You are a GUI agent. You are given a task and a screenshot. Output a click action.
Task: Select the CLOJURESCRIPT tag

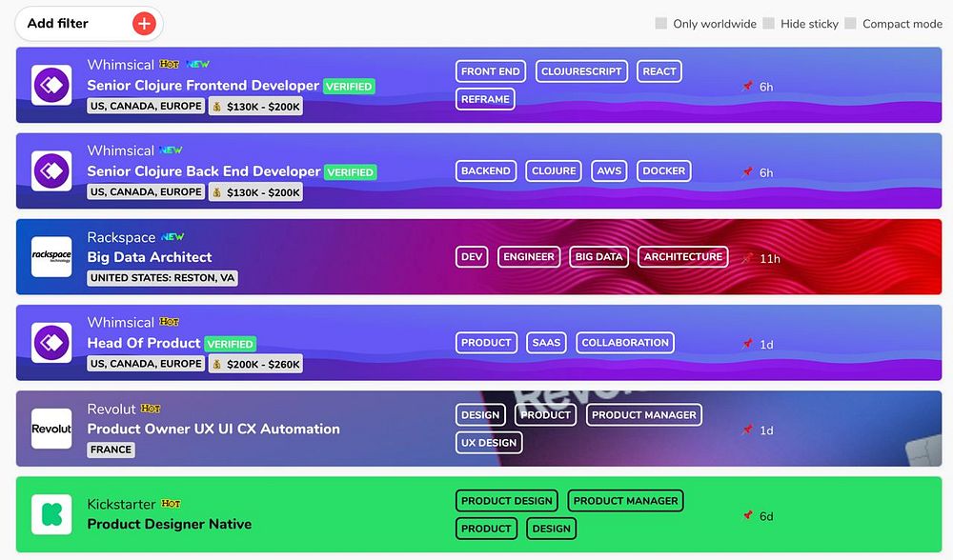coord(581,71)
